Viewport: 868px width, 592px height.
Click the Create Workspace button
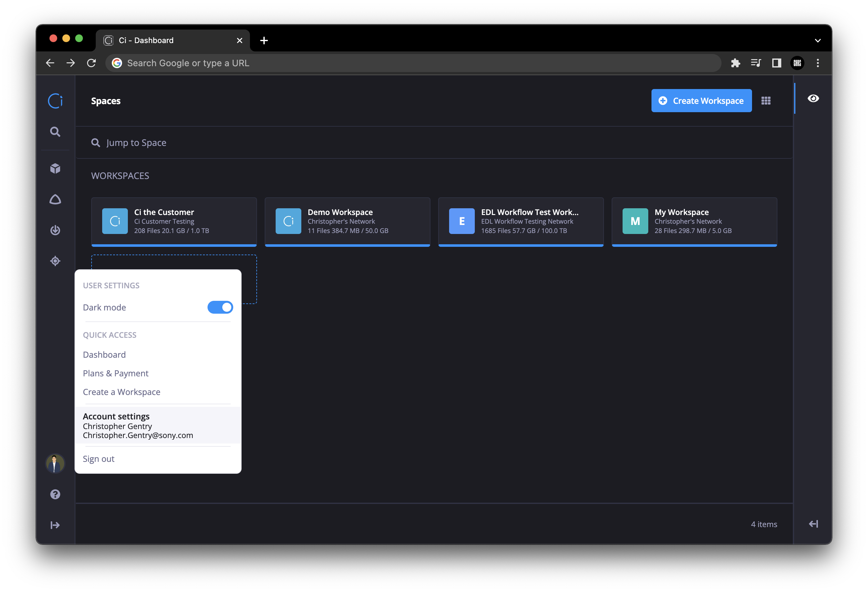tap(701, 101)
